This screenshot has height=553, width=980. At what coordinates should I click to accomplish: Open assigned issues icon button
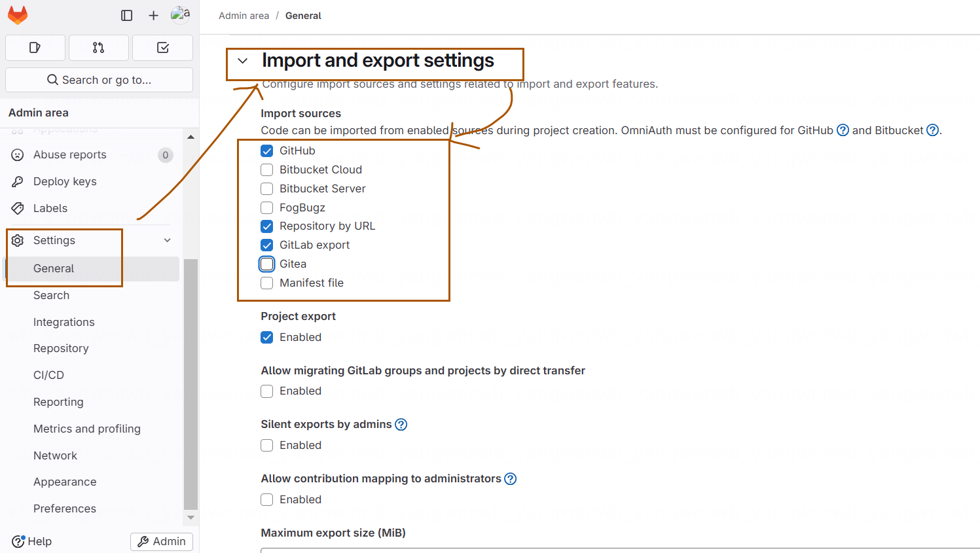35,48
